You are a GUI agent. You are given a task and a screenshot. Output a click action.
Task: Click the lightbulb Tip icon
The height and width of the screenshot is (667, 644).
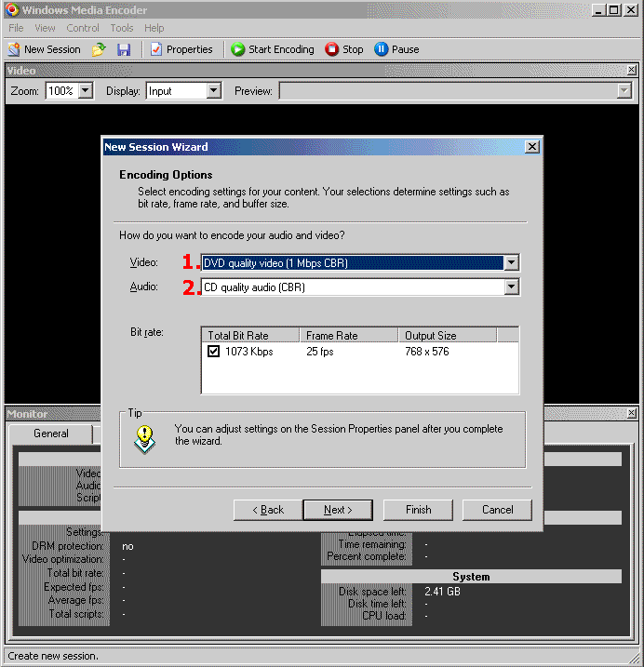coord(145,440)
